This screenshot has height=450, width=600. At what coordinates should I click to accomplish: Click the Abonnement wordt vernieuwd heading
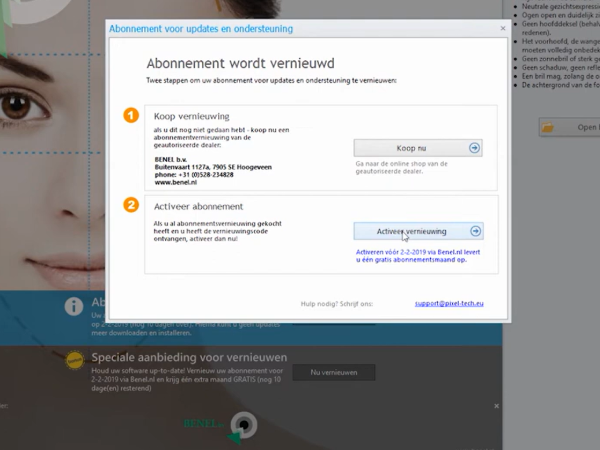coord(241,63)
